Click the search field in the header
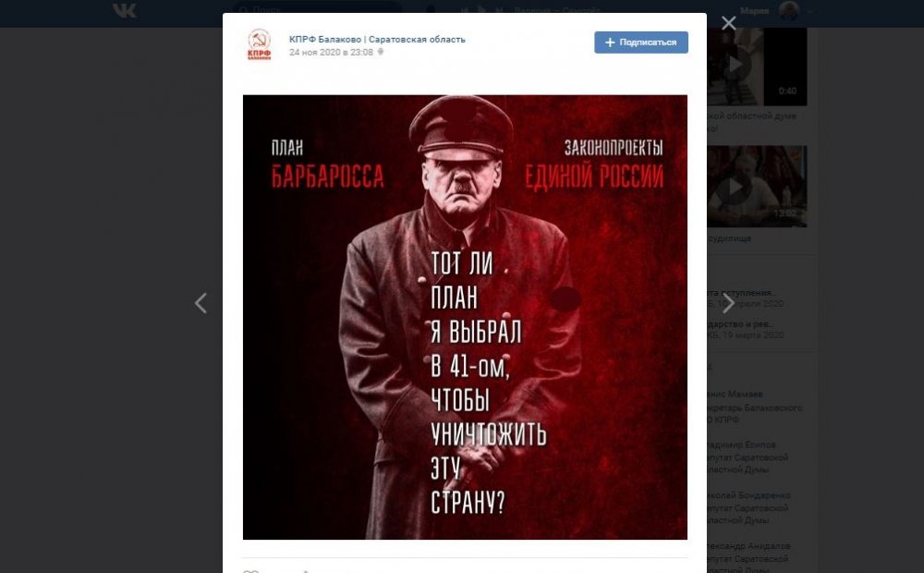 318,10
